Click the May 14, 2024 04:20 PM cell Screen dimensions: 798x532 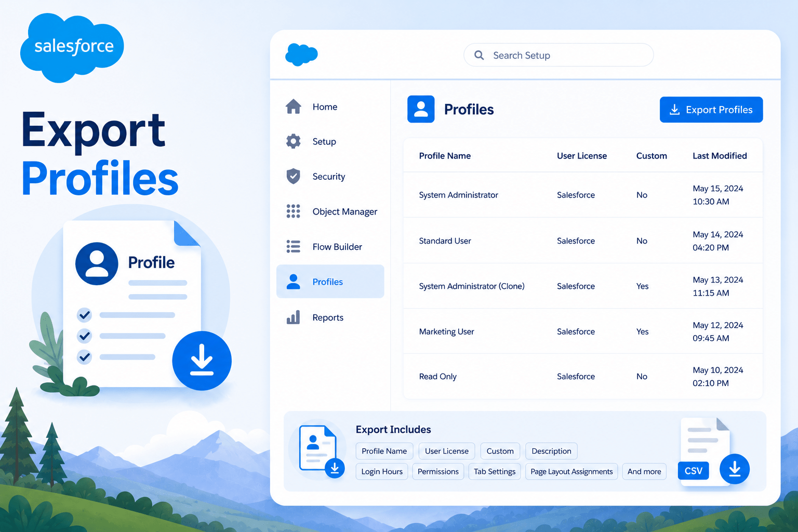tap(718, 241)
